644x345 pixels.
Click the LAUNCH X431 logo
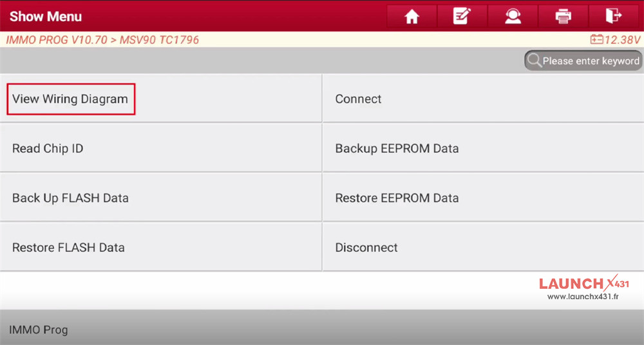tap(583, 283)
